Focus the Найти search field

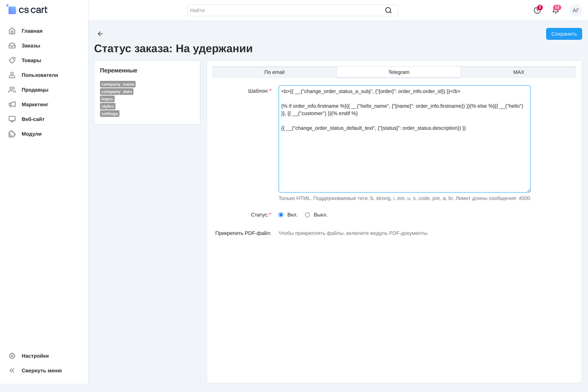click(x=293, y=10)
